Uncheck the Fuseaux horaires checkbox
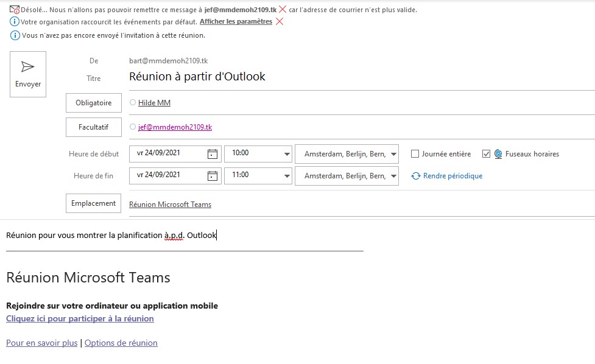The height and width of the screenshot is (364, 595). pos(486,154)
